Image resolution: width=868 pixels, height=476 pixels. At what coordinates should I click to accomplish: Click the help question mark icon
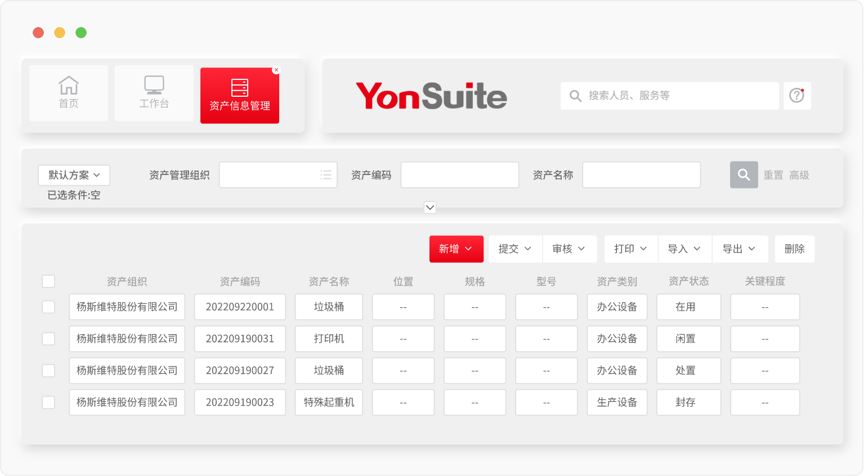(x=797, y=96)
